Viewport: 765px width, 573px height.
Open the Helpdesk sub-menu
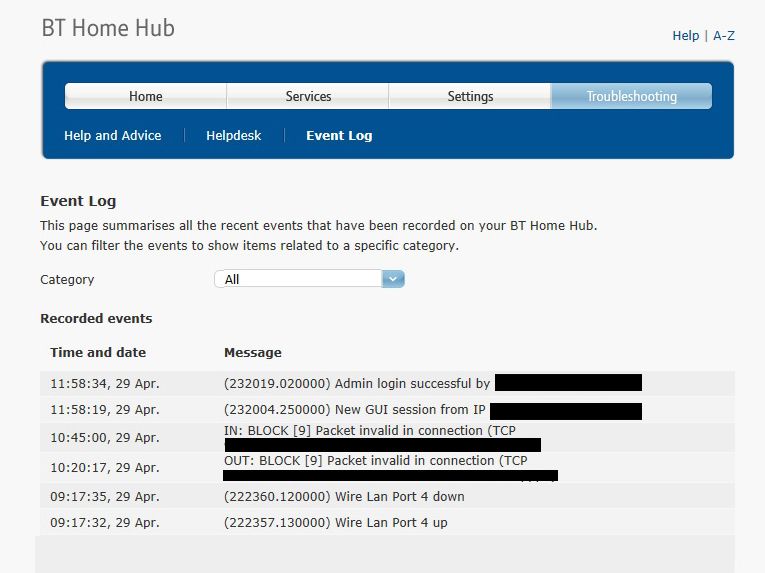[x=234, y=136]
